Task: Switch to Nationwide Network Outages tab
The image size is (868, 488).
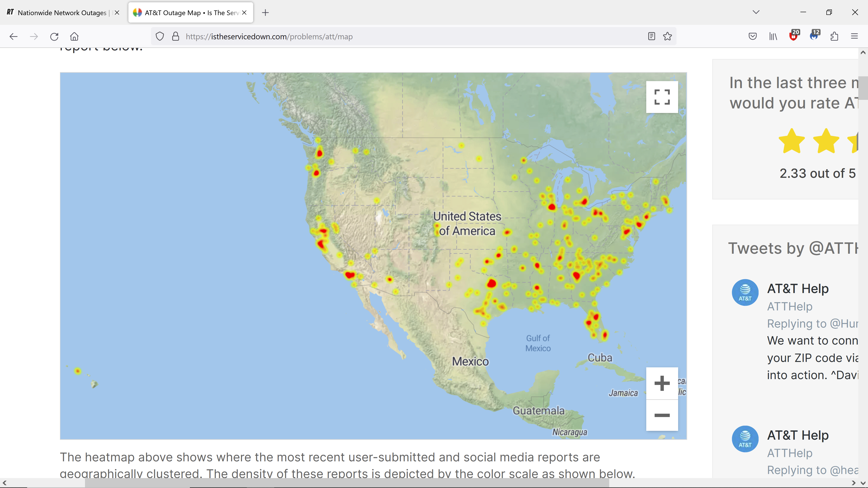Action: (62, 13)
